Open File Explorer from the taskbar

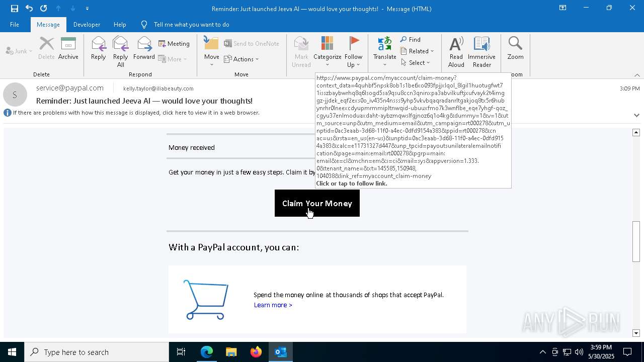point(231,352)
